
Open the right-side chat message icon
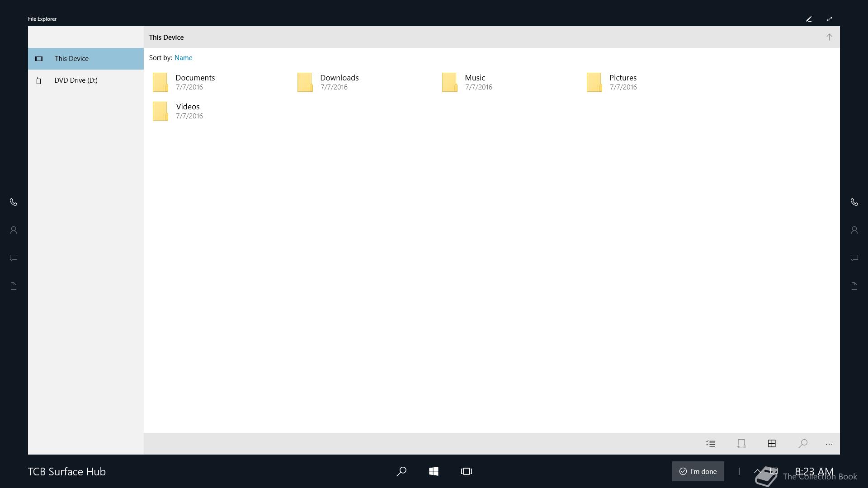coord(854,258)
